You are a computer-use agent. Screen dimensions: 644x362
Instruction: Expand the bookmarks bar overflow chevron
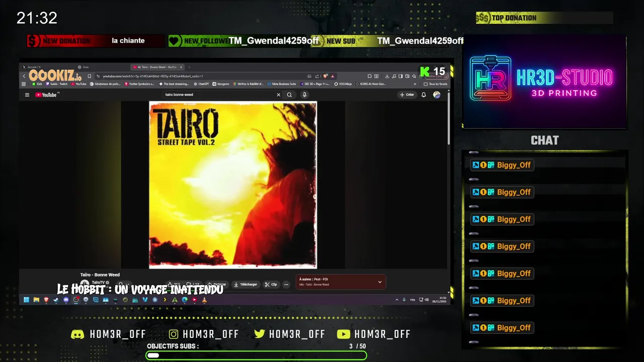click(415, 84)
